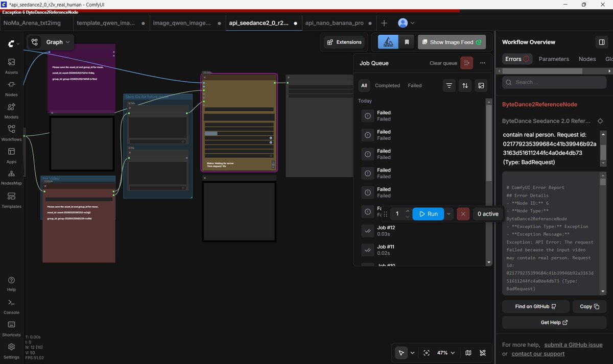Expand the cursor mode chevron
613x364 pixels.
point(412,353)
